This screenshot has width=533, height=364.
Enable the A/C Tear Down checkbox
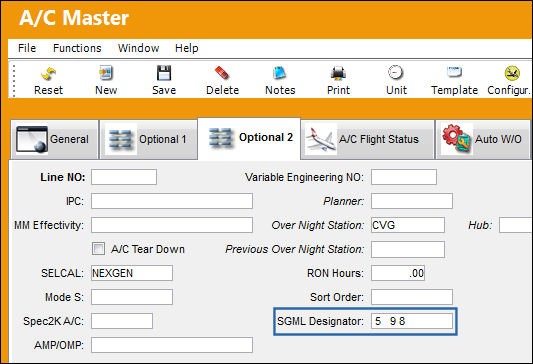click(98, 249)
